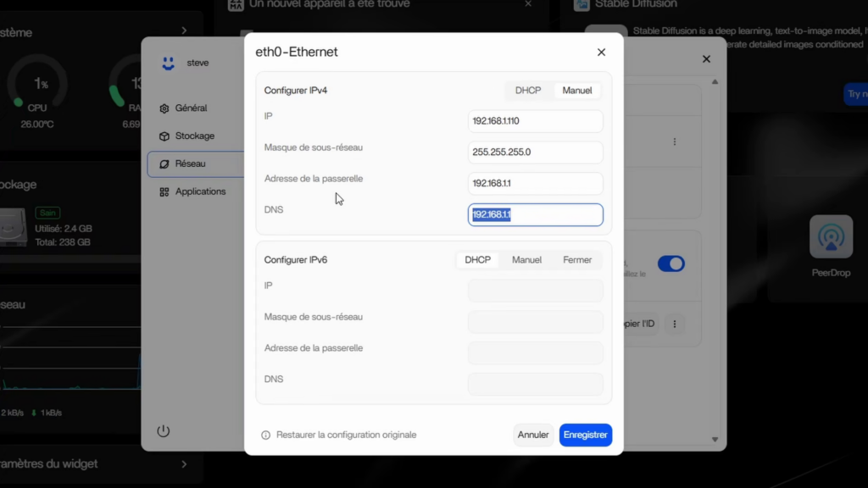This screenshot has width=868, height=488.
Task: Click the info icon beside Restaurer
Action: point(265,435)
